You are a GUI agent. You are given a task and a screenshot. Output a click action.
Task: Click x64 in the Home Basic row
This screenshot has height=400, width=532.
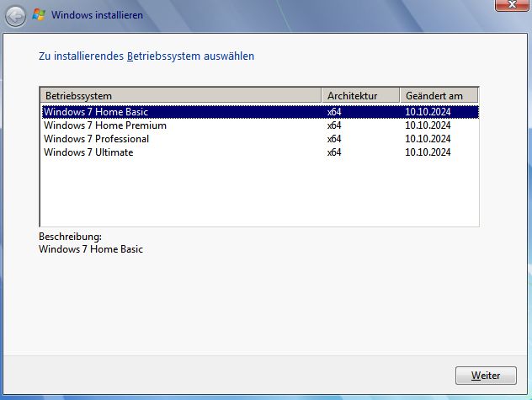(x=334, y=112)
